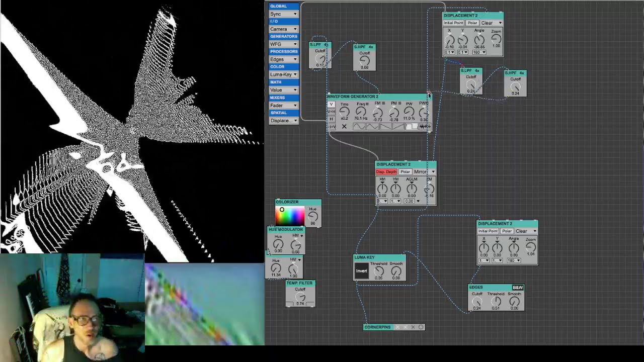Open the Value math dropdown

(x=283, y=90)
